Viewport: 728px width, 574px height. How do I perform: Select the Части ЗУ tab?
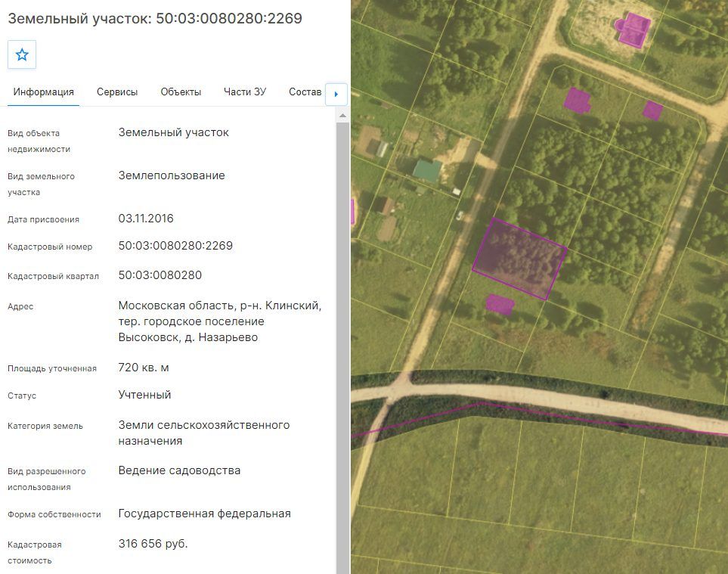(x=245, y=92)
